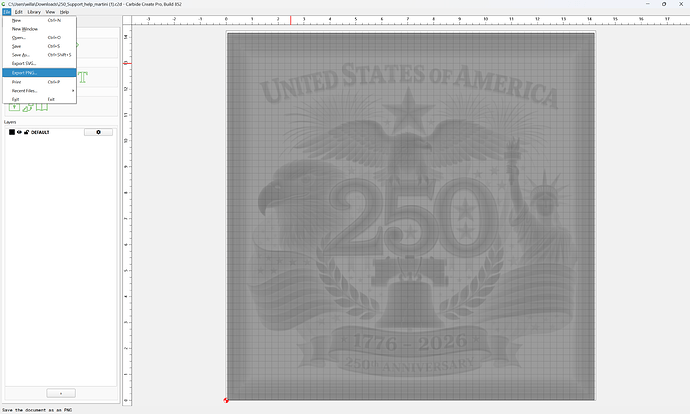This screenshot has width=690, height=414.
Task: Click the red origin marker on canvas
Action: pyautogui.click(x=226, y=400)
